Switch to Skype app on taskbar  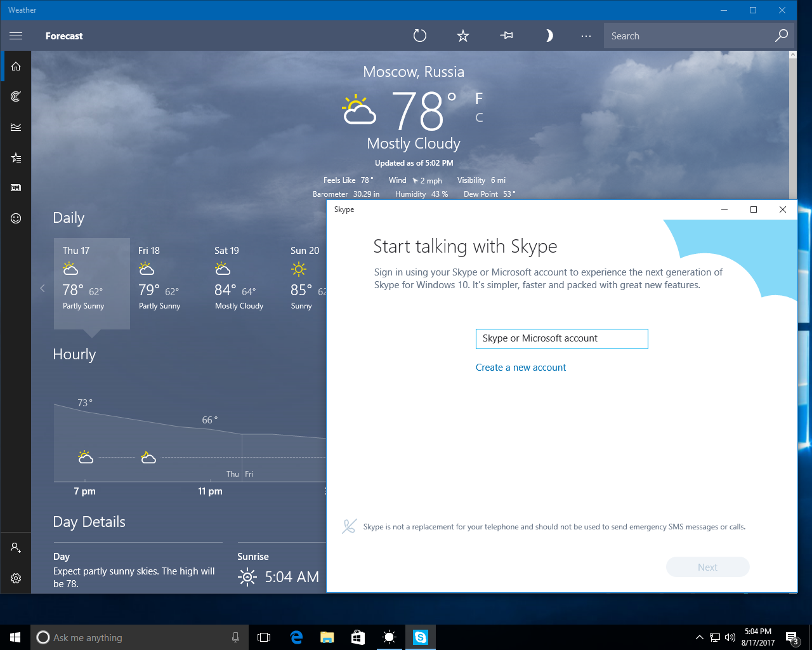421,637
